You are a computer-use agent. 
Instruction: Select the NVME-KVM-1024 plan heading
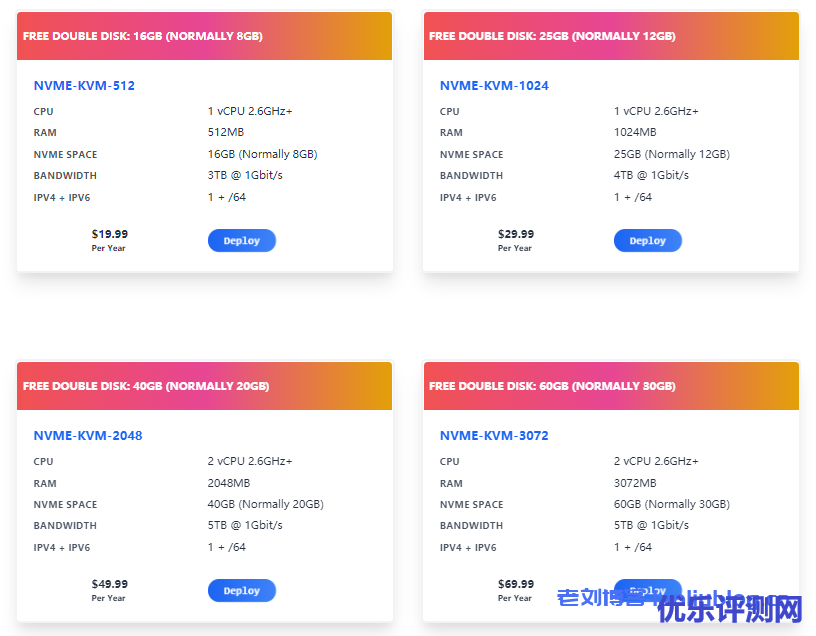[494, 86]
